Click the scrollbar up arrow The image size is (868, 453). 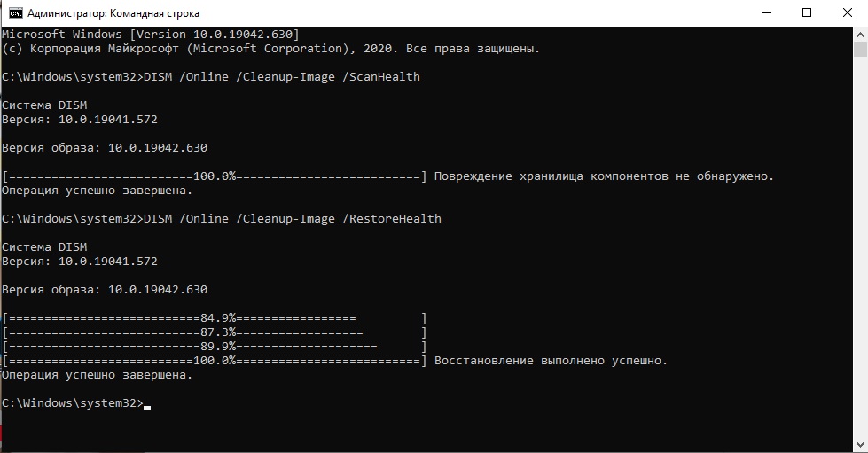coord(860,34)
